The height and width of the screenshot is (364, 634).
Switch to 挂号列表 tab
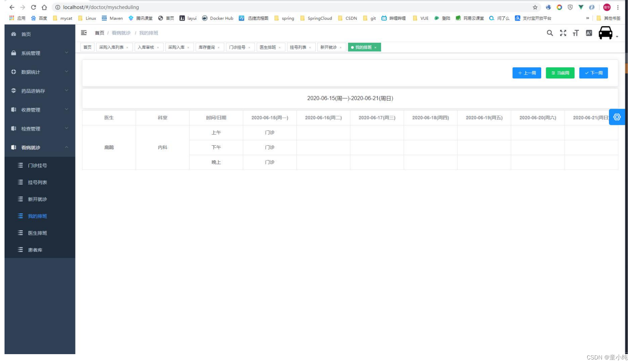click(x=301, y=47)
